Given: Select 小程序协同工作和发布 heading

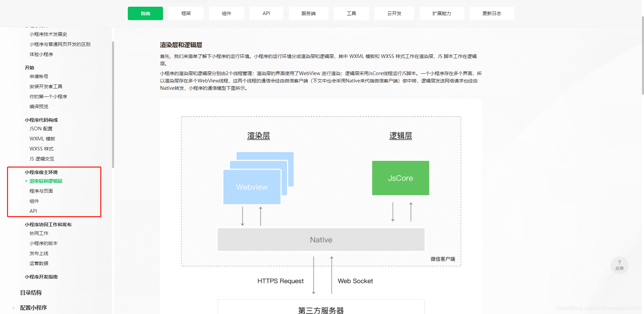Looking at the screenshot, I should tap(48, 225).
